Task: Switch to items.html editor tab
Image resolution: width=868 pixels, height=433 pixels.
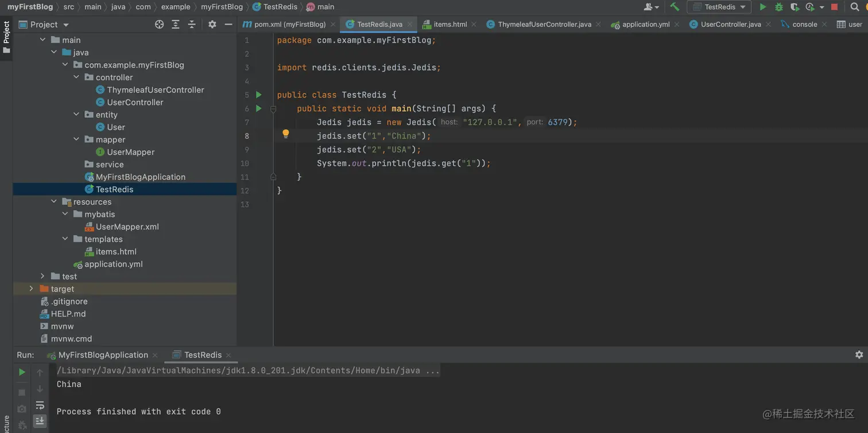Action: (450, 25)
